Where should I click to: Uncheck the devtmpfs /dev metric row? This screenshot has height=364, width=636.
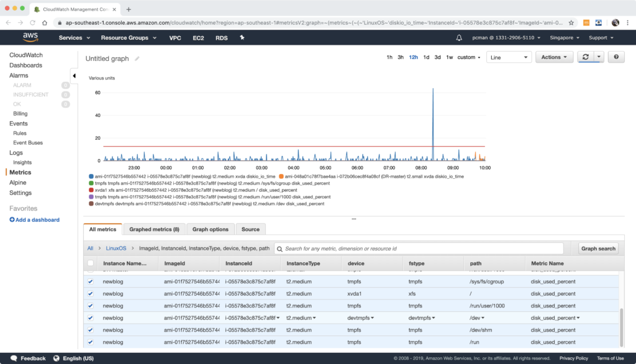coord(91,318)
